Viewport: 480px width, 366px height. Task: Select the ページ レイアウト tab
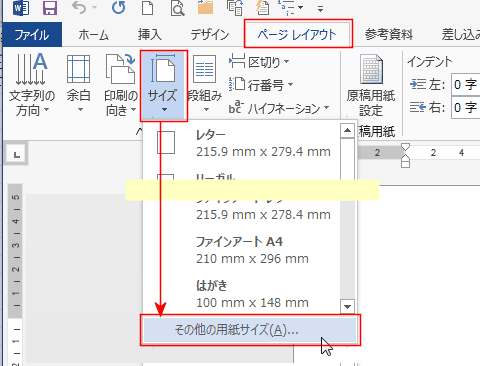[x=298, y=34]
